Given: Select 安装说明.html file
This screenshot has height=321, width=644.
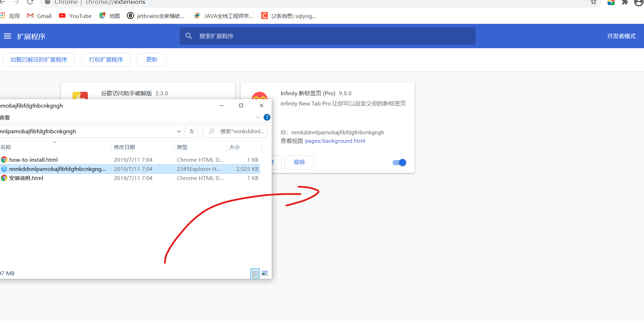Looking at the screenshot, I should [x=26, y=178].
